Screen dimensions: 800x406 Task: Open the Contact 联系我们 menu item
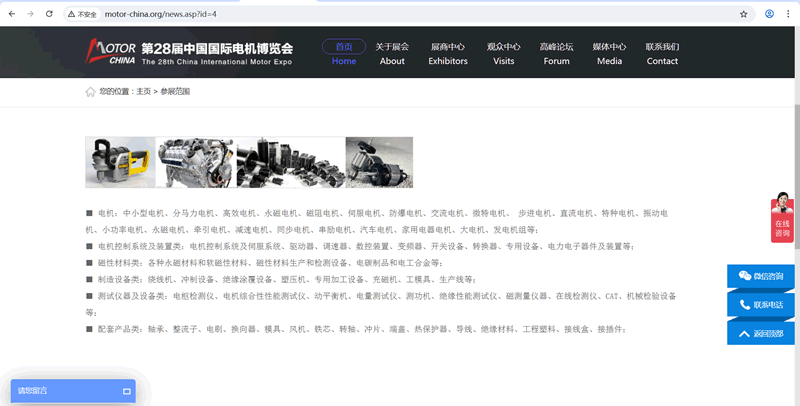coord(662,53)
